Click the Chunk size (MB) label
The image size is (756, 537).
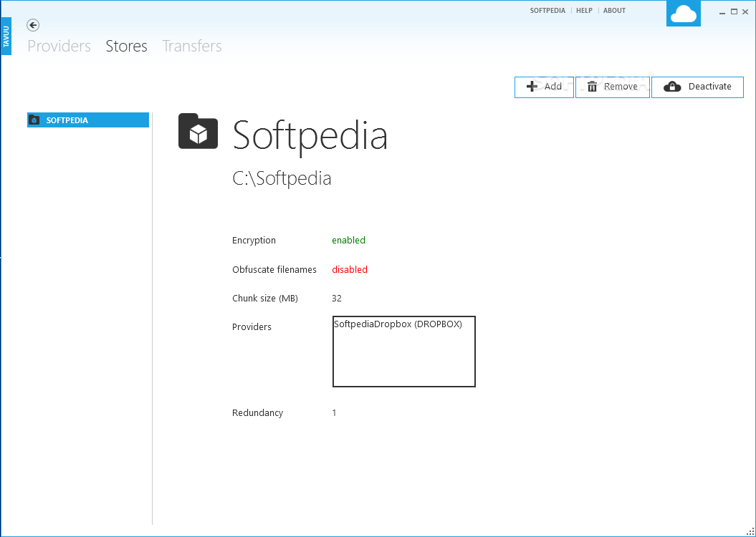[264, 298]
